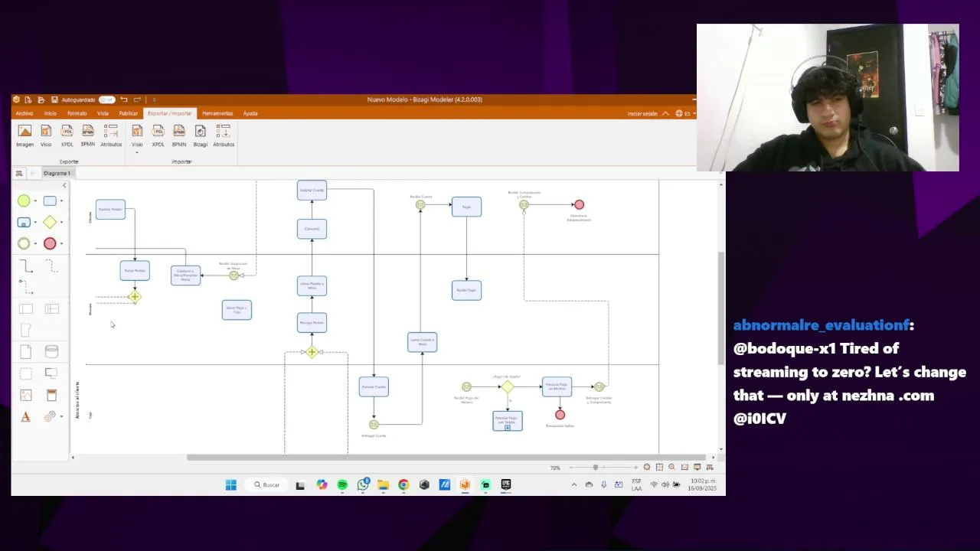Open the Ayuda ribbon tab

(x=250, y=113)
